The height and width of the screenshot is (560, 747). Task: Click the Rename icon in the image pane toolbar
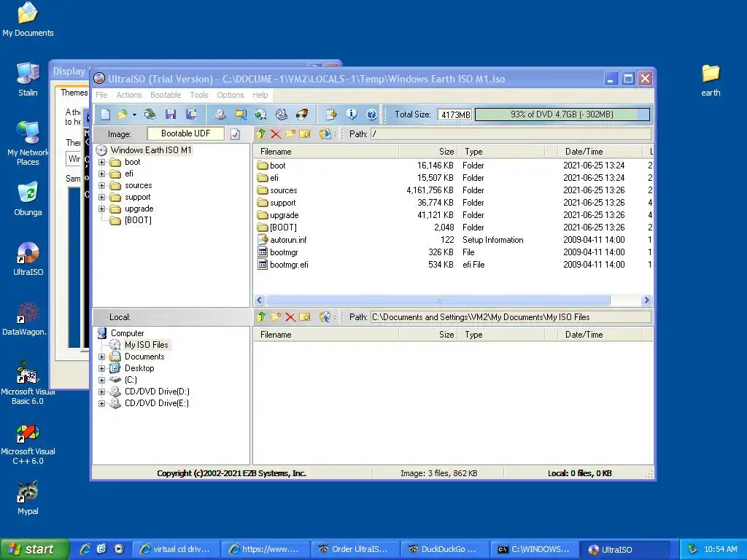304,134
